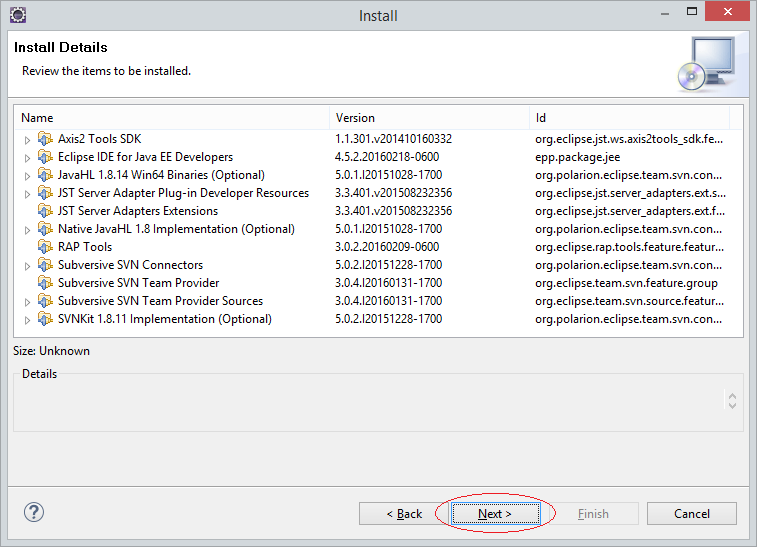Close the Install window
The height and width of the screenshot is (547, 757).
[728, 11]
